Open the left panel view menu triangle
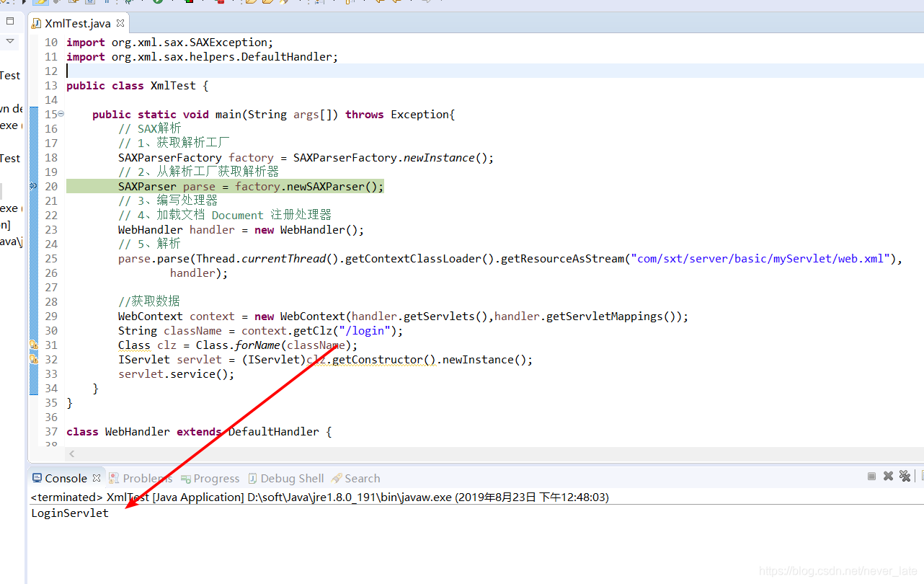 [10, 42]
